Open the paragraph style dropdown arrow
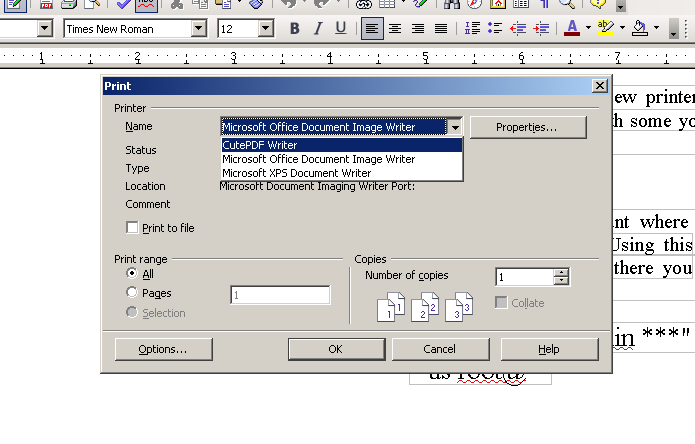The image size is (695, 444). tap(44, 29)
